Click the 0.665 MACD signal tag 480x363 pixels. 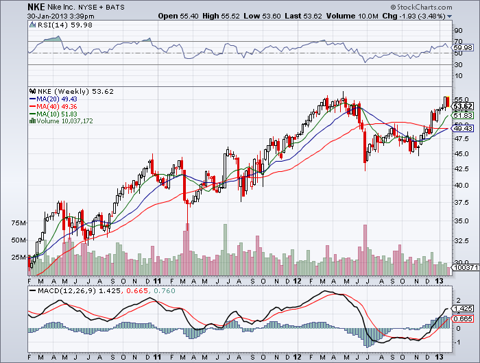(x=463, y=319)
